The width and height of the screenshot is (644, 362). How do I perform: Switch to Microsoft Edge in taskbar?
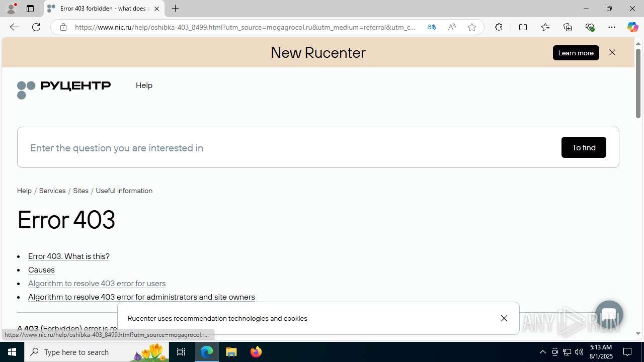pyautogui.click(x=207, y=352)
